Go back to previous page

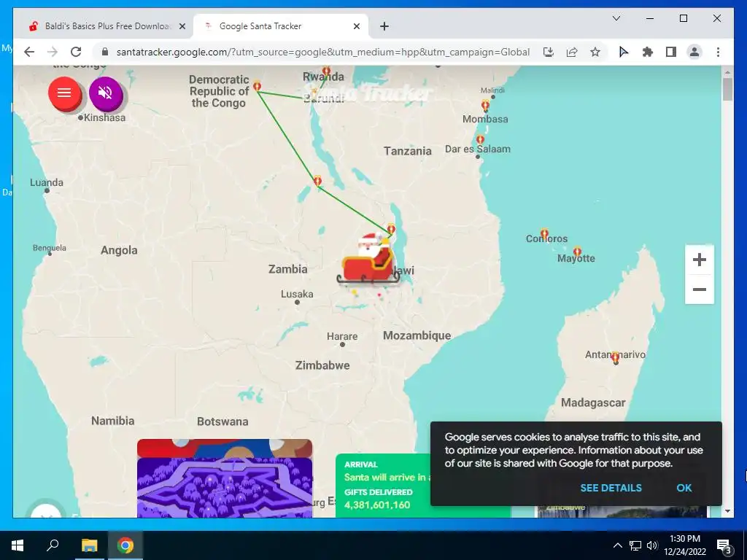pos(29,52)
